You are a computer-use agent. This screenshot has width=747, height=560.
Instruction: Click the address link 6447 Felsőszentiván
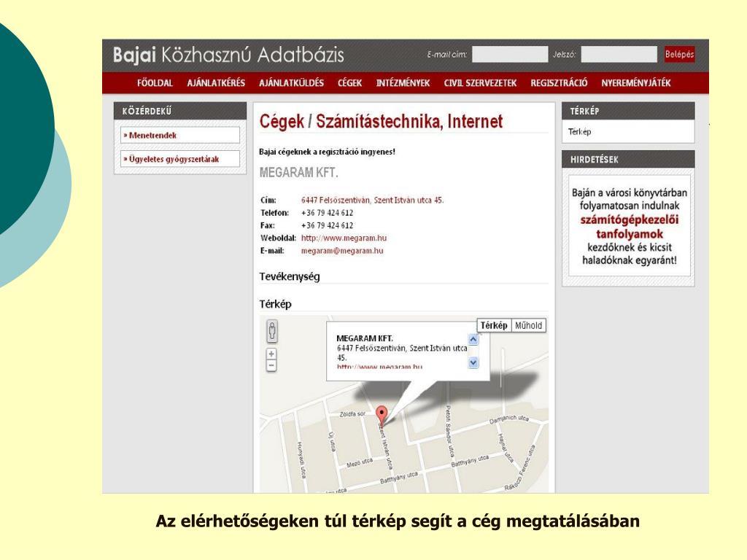[x=372, y=200]
